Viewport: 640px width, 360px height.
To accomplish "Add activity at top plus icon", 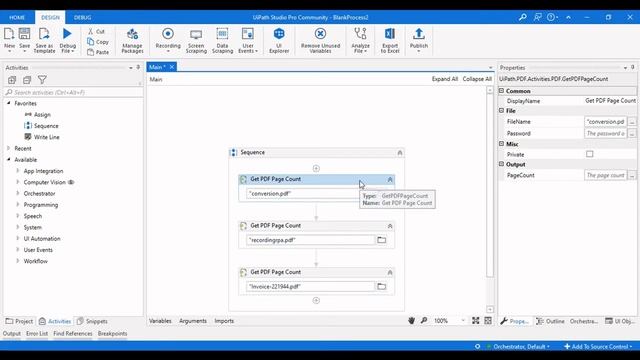I will [x=316, y=168].
